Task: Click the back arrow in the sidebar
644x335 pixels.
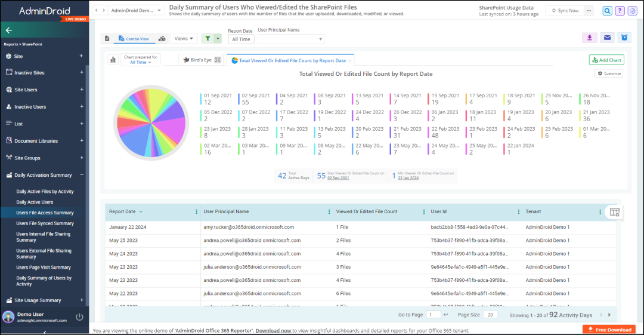Action: click(8, 30)
